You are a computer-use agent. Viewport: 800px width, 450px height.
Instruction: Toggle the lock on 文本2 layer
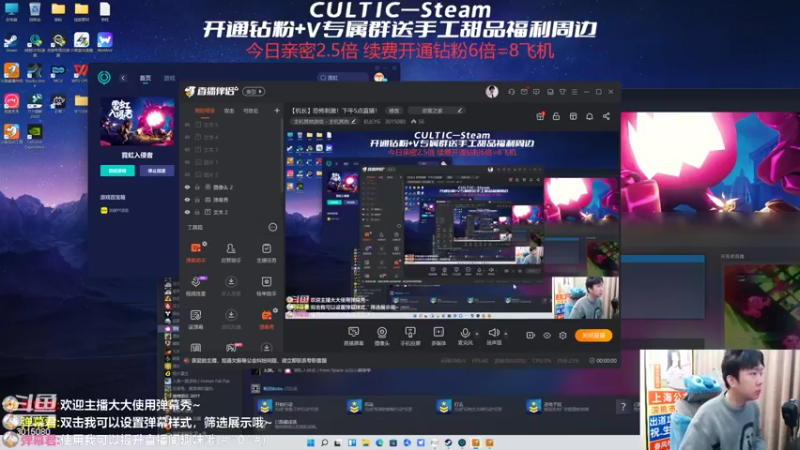[x=197, y=212]
